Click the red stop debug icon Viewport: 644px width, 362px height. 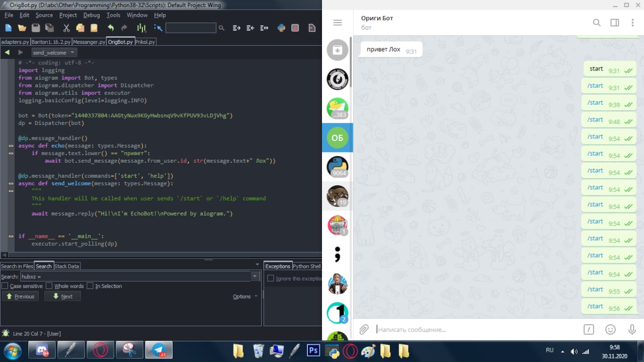click(295, 28)
